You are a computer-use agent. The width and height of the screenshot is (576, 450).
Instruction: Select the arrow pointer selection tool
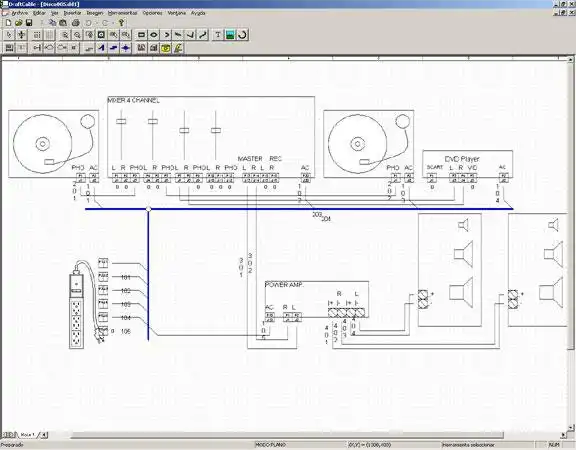tap(9, 35)
